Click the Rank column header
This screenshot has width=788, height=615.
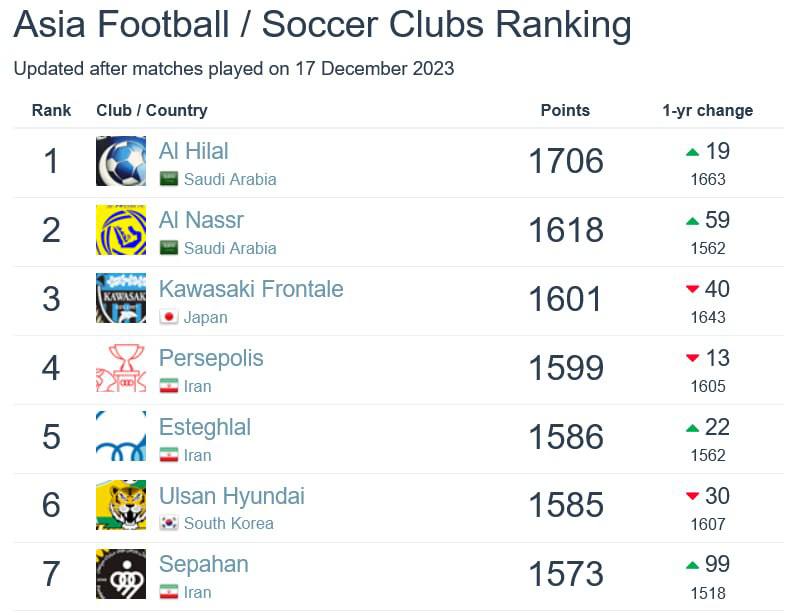pos(51,110)
